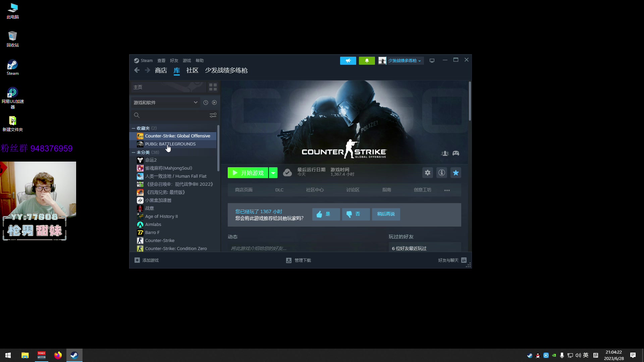The image size is (644, 362).
Task: Open 好友与聊天 friends list
Action: pyautogui.click(x=452, y=260)
